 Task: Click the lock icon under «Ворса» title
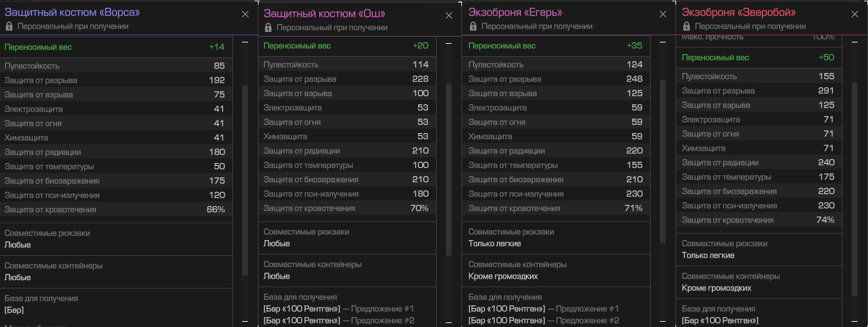9,26
